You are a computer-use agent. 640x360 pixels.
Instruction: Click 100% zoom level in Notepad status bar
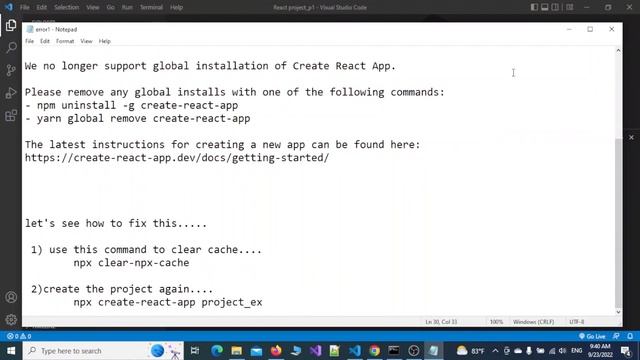click(496, 322)
